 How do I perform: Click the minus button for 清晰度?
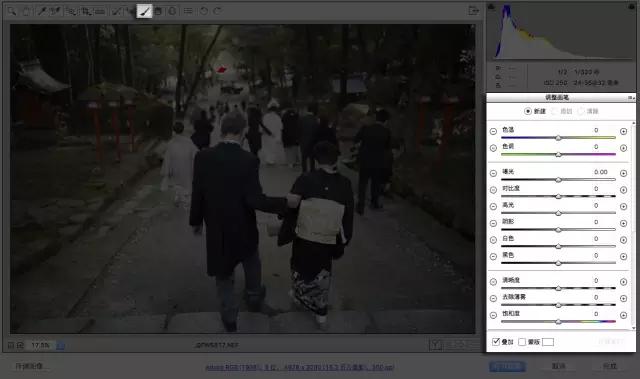coord(493,281)
